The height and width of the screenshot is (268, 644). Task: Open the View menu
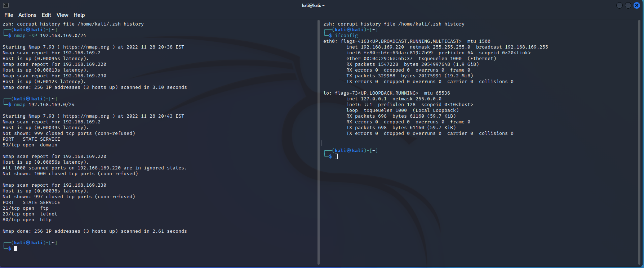tap(62, 15)
